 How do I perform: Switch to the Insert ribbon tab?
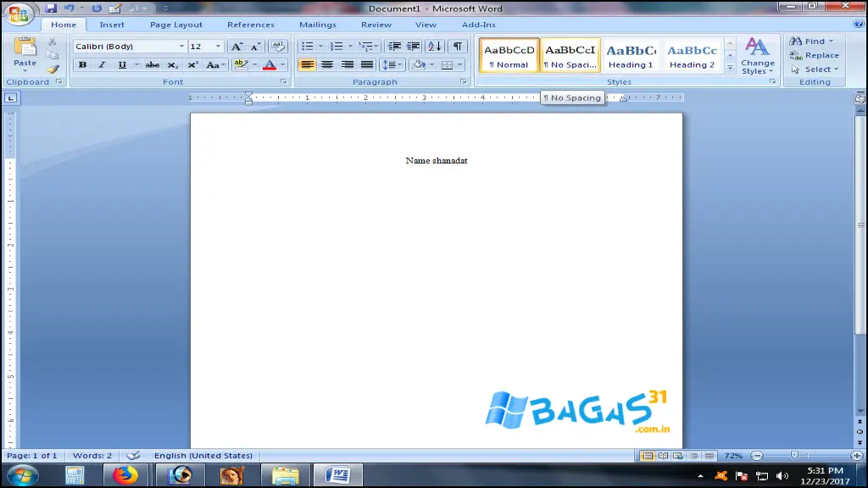[x=112, y=25]
